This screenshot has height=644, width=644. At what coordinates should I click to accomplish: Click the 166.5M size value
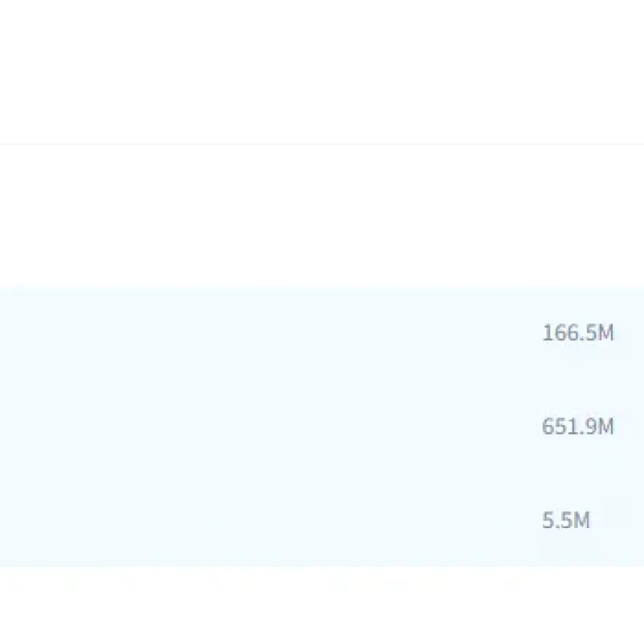578,332
